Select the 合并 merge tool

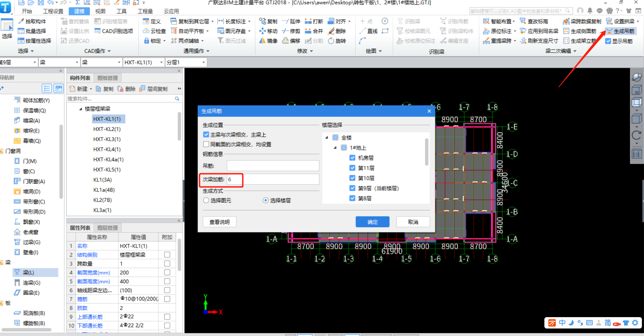(314, 31)
